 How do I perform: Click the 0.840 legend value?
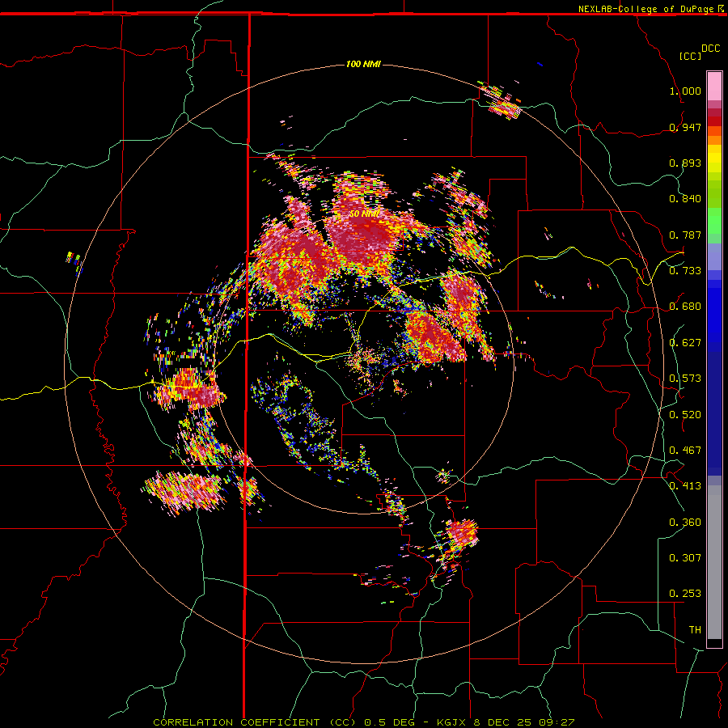[685, 199]
